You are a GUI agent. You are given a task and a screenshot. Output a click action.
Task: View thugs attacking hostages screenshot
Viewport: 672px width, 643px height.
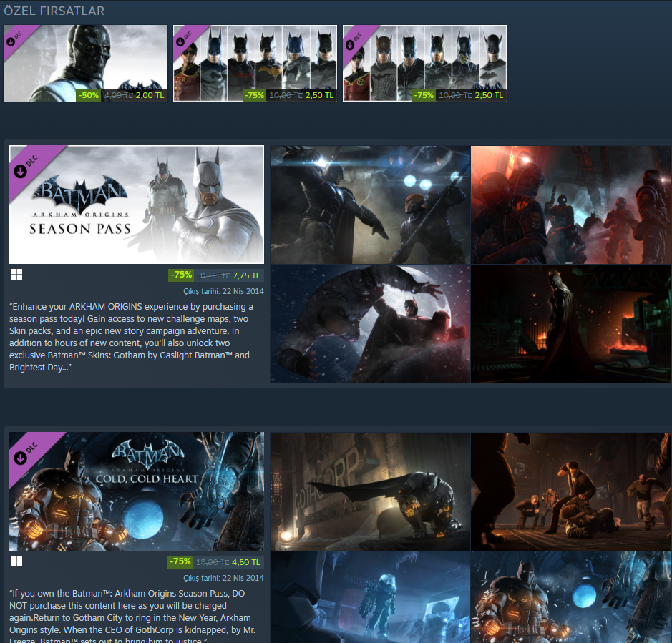pos(571,491)
